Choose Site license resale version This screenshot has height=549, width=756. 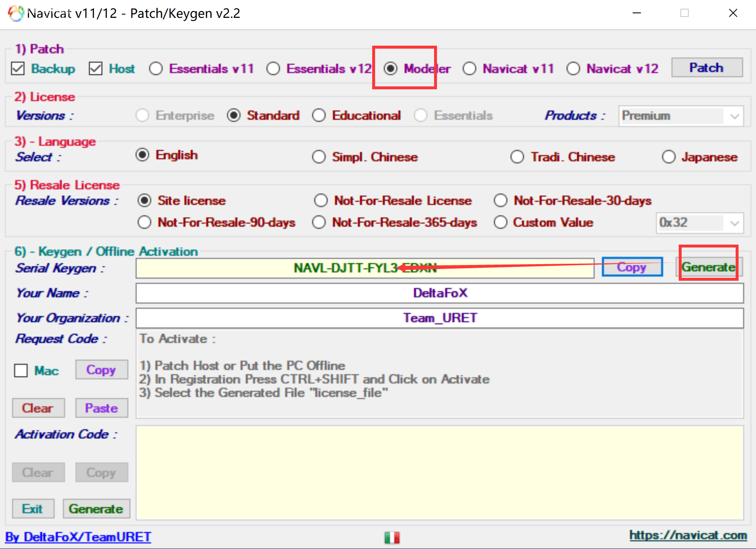coord(145,201)
